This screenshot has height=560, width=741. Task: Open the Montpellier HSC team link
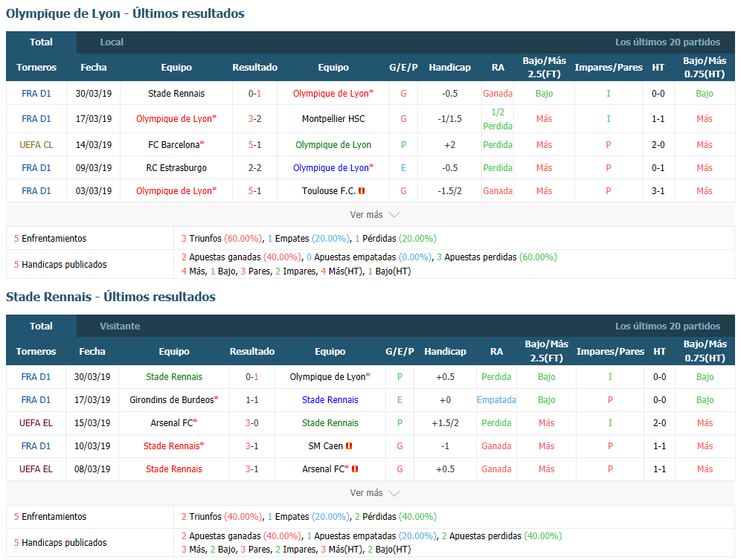click(333, 118)
